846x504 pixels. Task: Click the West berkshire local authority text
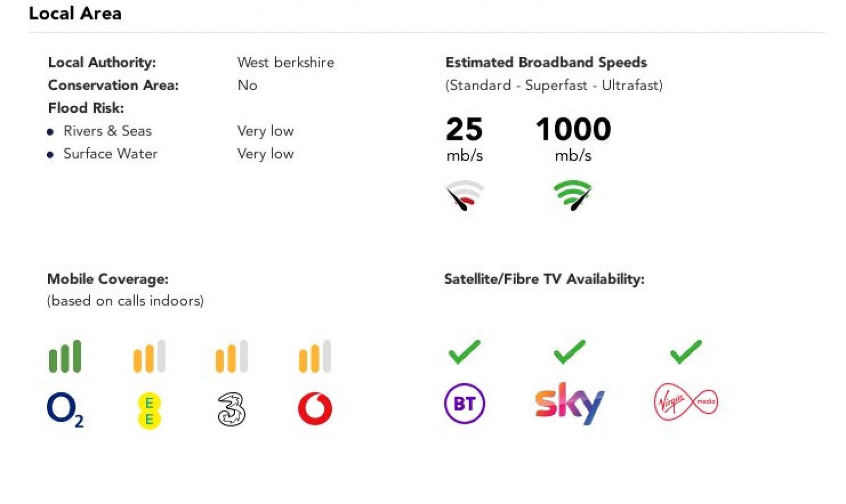(285, 63)
